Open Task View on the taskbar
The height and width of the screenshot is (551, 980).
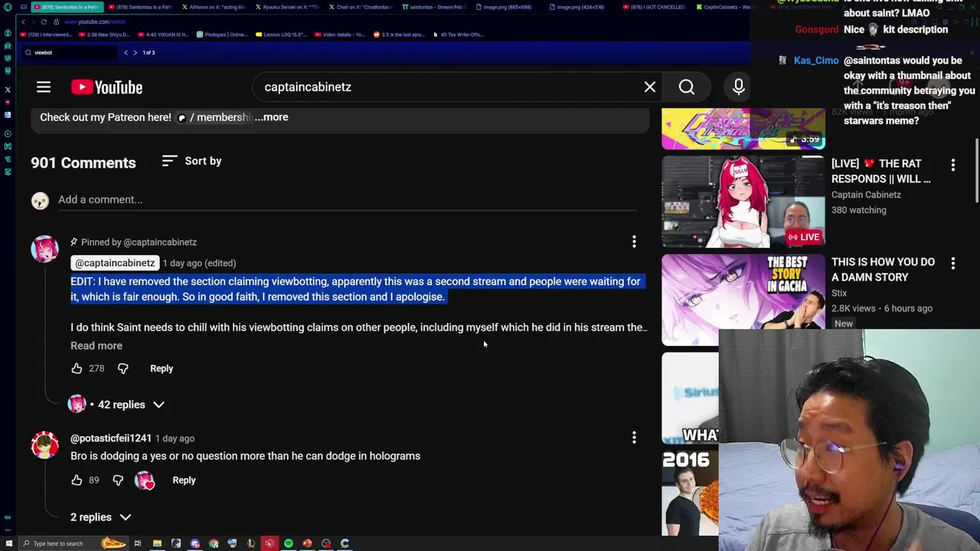[x=138, y=543]
